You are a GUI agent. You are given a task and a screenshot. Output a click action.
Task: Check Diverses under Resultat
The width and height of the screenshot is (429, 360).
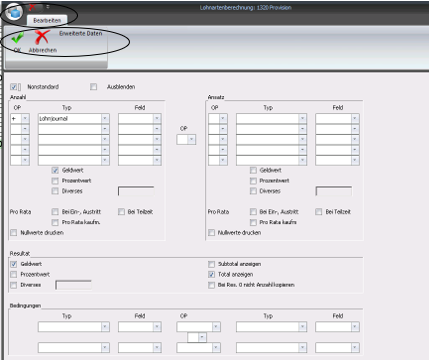[x=14, y=285]
